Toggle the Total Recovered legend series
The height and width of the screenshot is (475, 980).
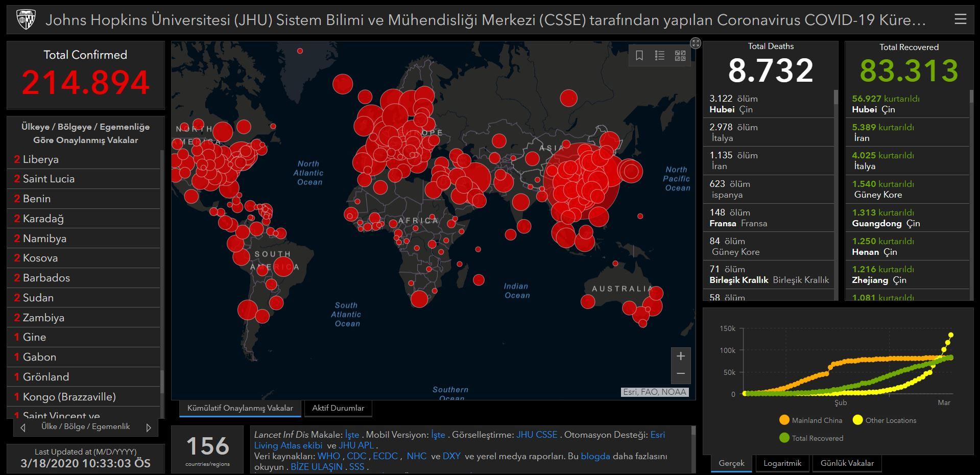(811, 438)
